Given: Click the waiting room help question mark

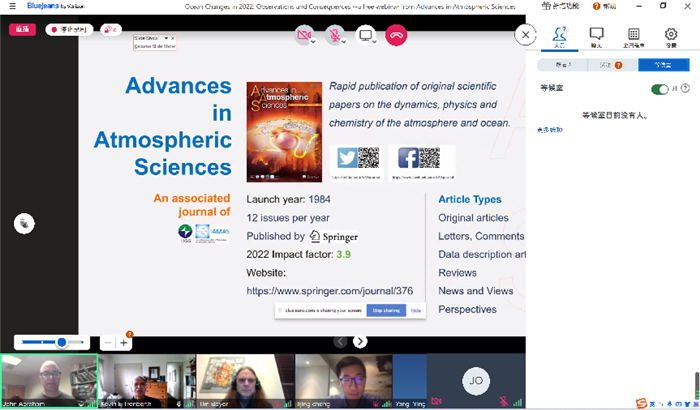Looking at the screenshot, I should pyautogui.click(x=683, y=89).
